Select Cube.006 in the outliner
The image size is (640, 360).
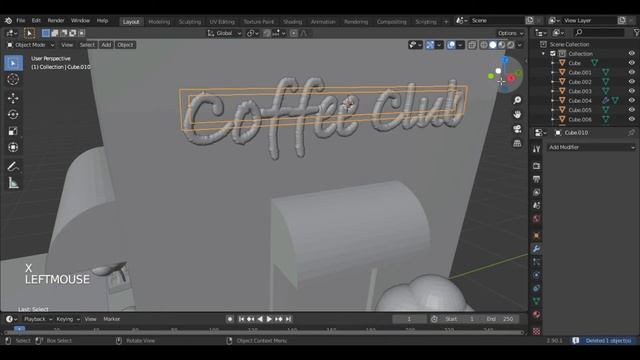point(580,119)
